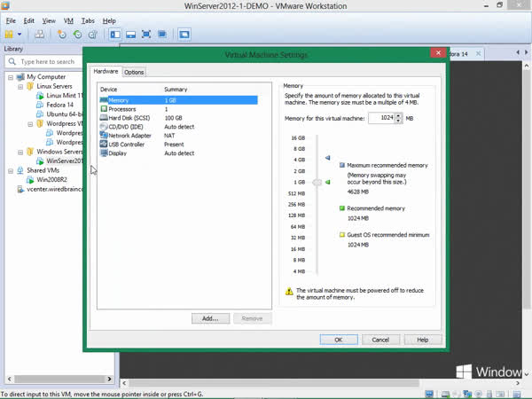Viewport: 532px width, 399px height.
Task: Click the blue maximum recommended memory marker
Action: (x=328, y=158)
